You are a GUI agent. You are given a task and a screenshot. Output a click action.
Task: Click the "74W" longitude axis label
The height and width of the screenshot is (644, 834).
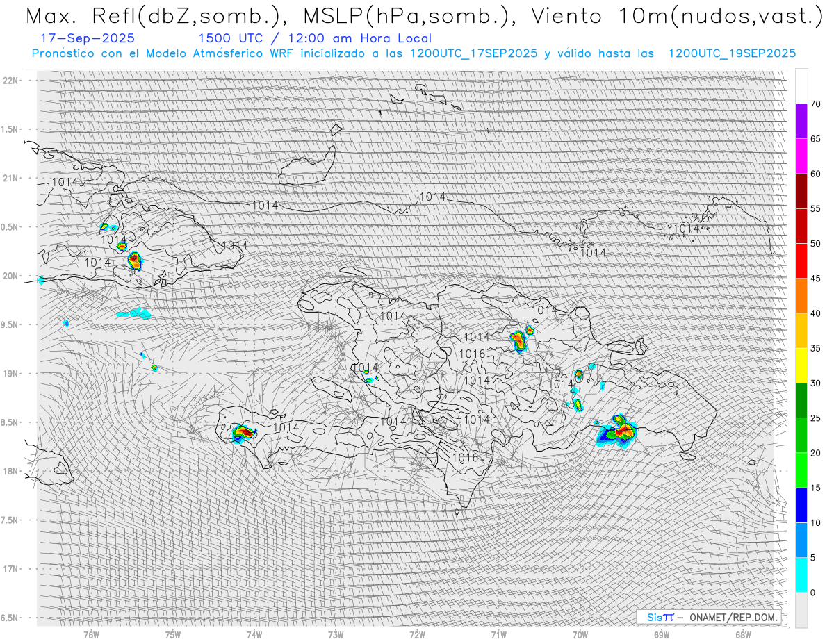(254, 634)
